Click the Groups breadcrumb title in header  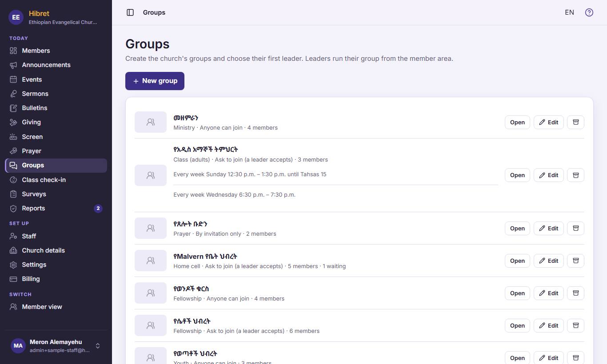pos(154,12)
